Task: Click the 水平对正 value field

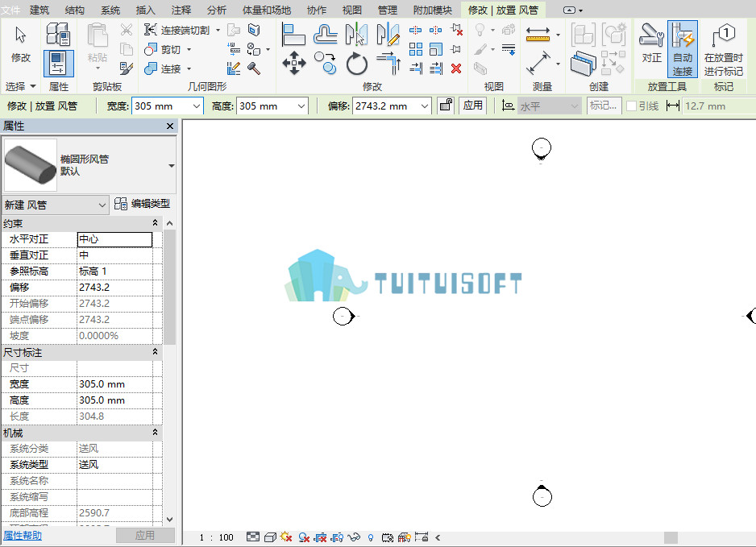Action: pos(114,239)
